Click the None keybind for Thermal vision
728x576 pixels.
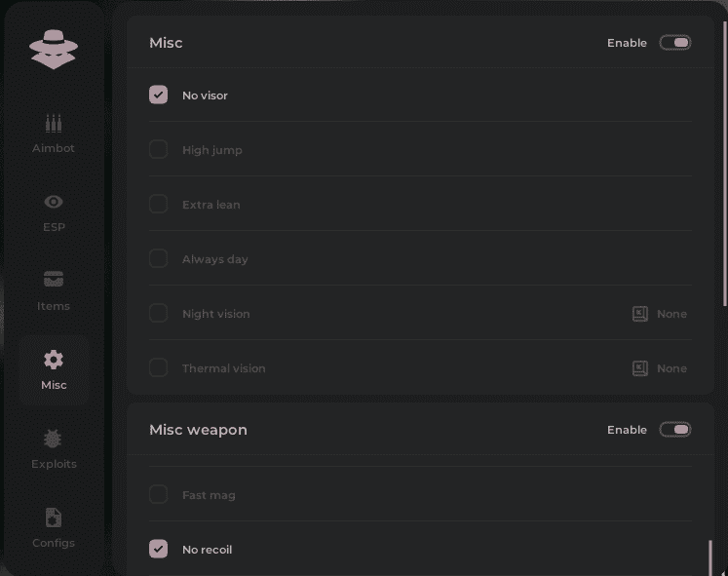click(x=671, y=368)
